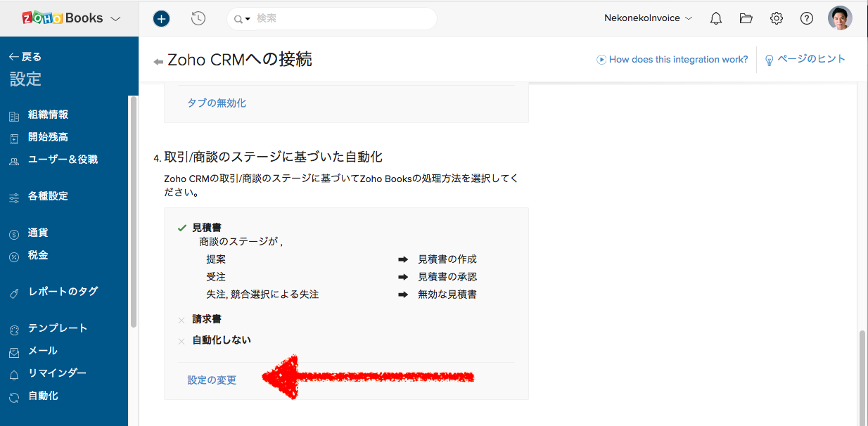
Task: Click the 各種設定 sliders icon
Action: (14, 198)
